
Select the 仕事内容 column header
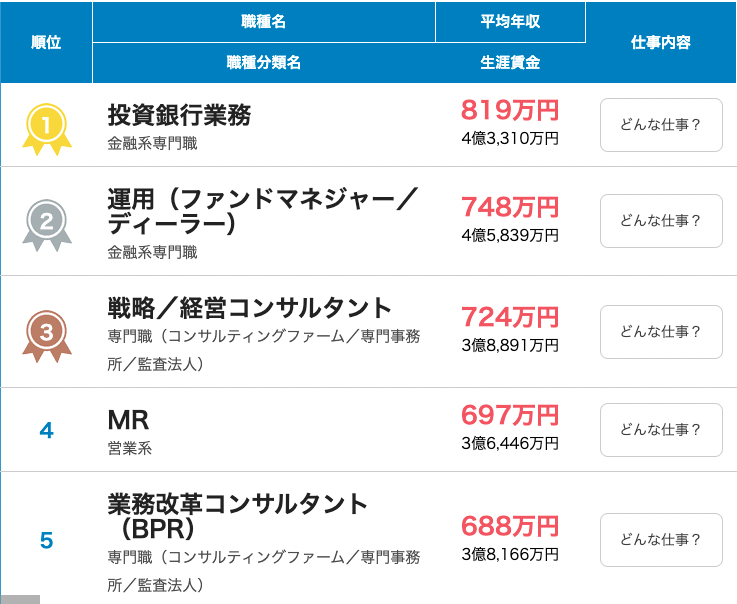click(660, 42)
